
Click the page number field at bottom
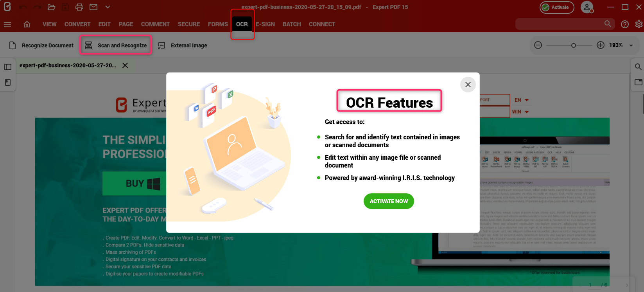(590, 285)
